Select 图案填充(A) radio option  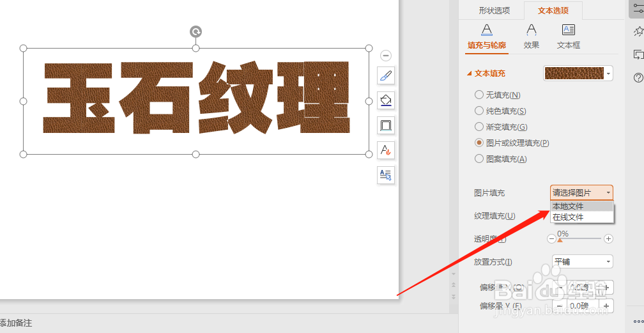[x=479, y=159]
